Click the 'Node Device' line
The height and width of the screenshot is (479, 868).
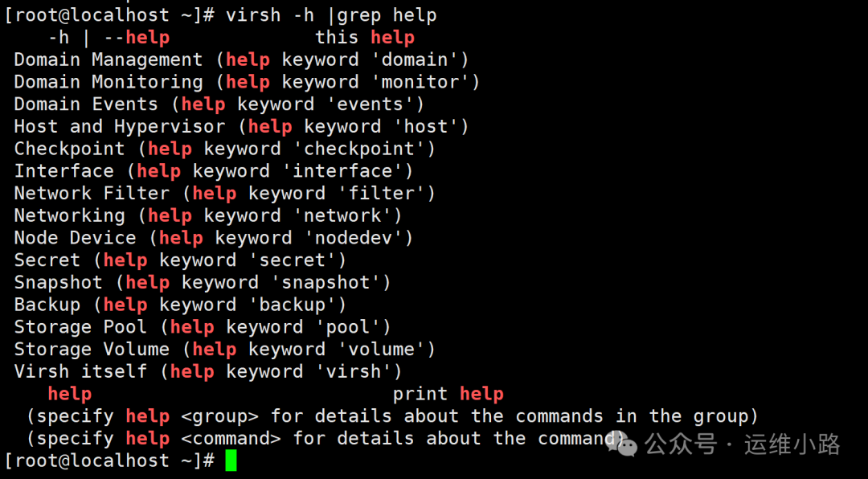coord(214,238)
